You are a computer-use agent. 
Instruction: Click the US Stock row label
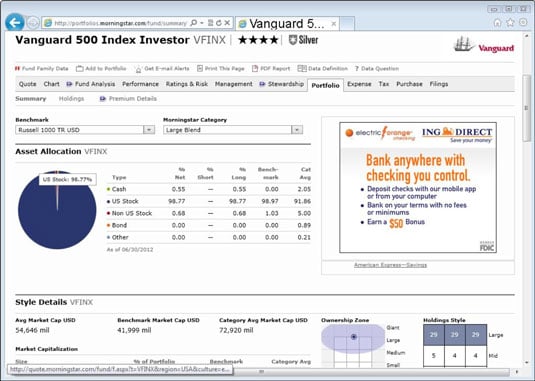[125, 201]
